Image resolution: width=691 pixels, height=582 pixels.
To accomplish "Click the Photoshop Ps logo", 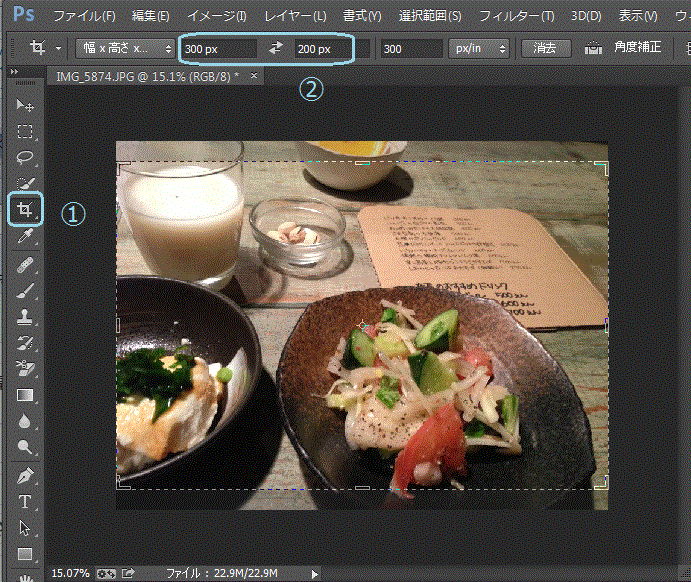I will click(24, 14).
